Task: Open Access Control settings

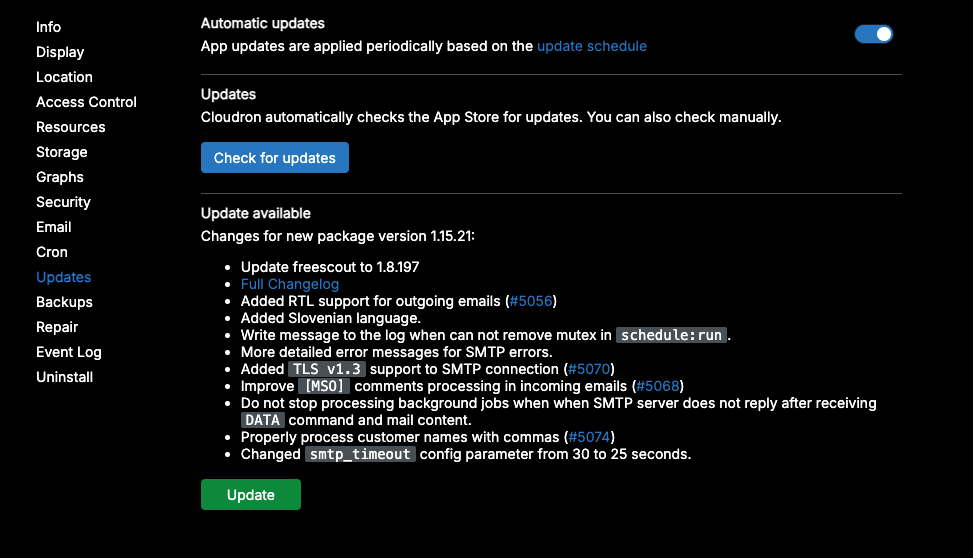Action: pyautogui.click(x=86, y=102)
